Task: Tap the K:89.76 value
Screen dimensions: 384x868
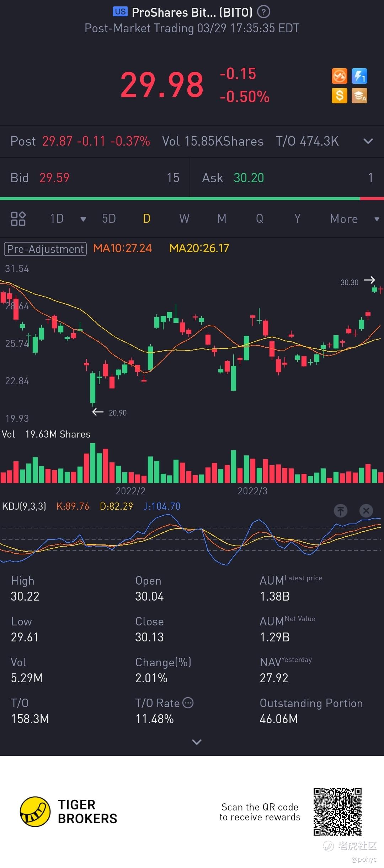Action: (x=73, y=506)
